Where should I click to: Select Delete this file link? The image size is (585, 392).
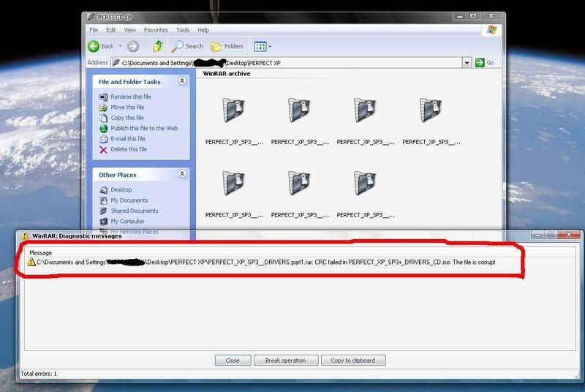[x=129, y=148]
